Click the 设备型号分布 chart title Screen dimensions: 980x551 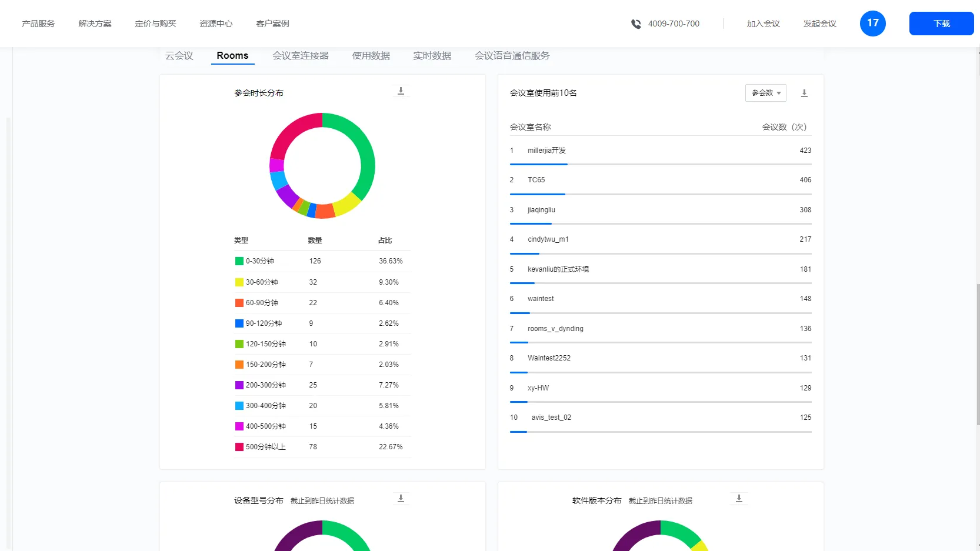258,500
